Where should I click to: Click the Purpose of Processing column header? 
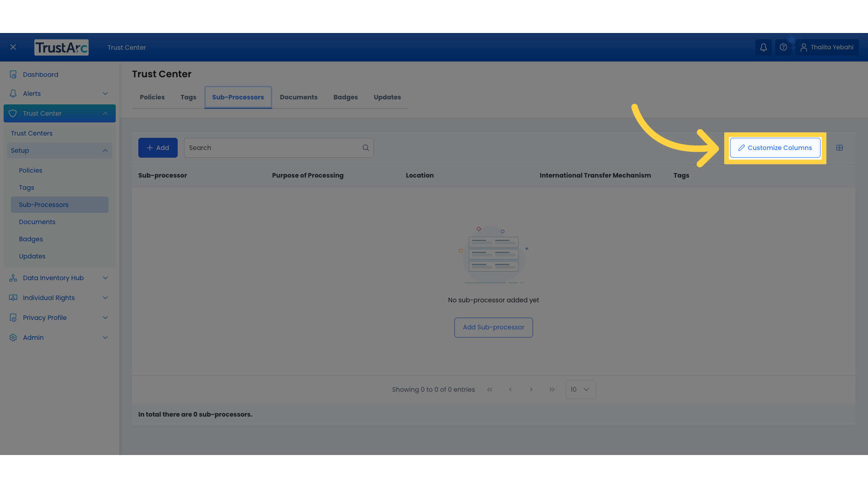point(307,175)
